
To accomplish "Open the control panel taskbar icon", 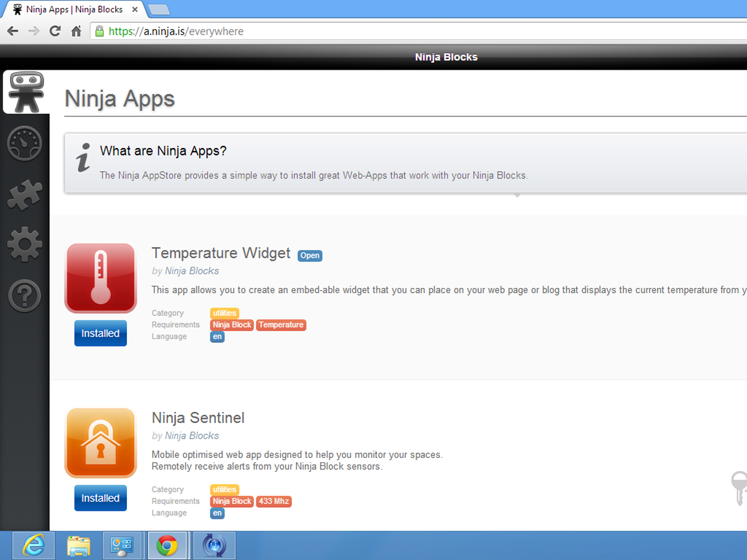I will point(123,546).
